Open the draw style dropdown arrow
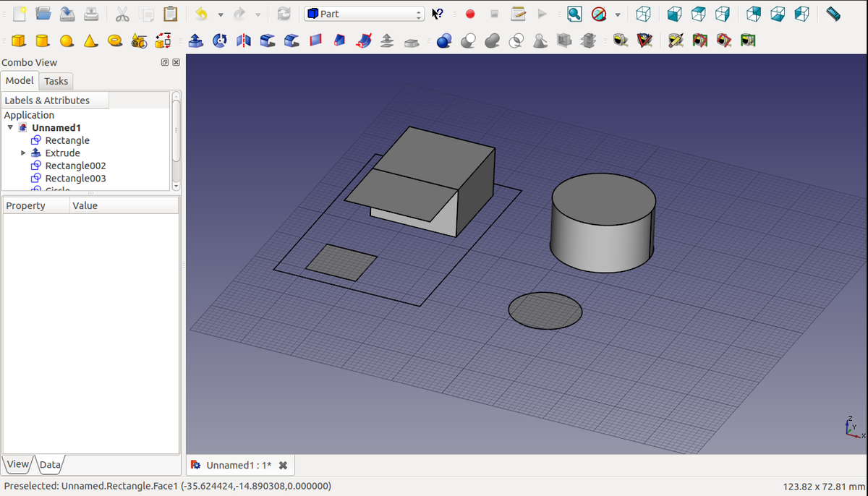This screenshot has width=868, height=496. click(x=618, y=14)
